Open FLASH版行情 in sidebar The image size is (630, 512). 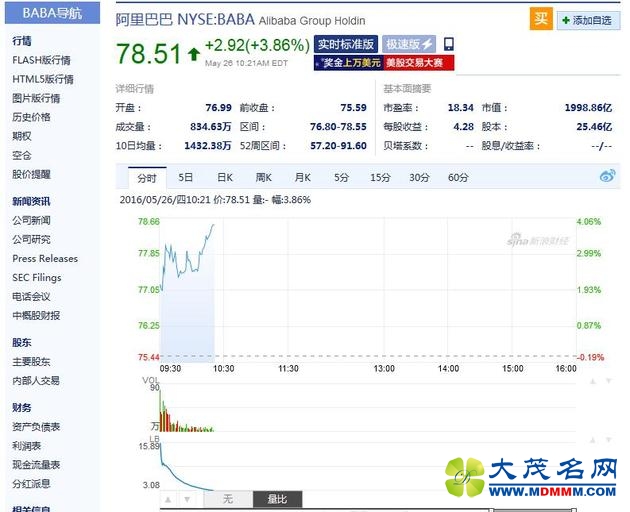(x=41, y=60)
